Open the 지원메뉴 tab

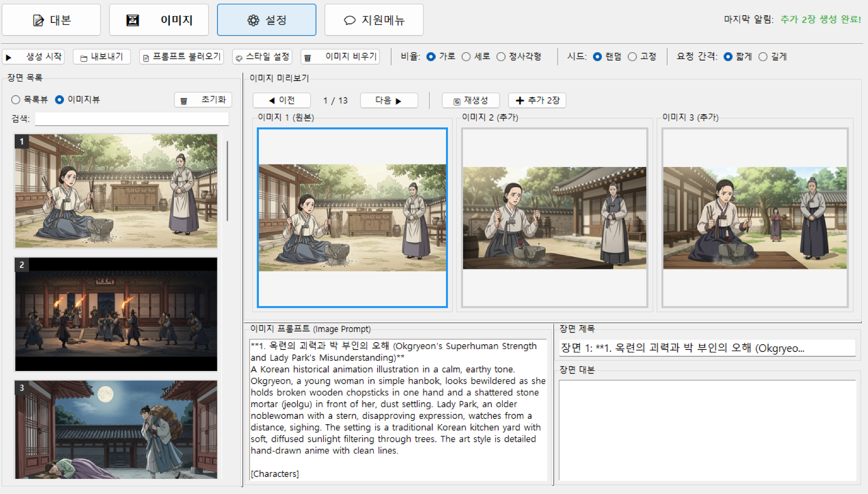point(374,20)
